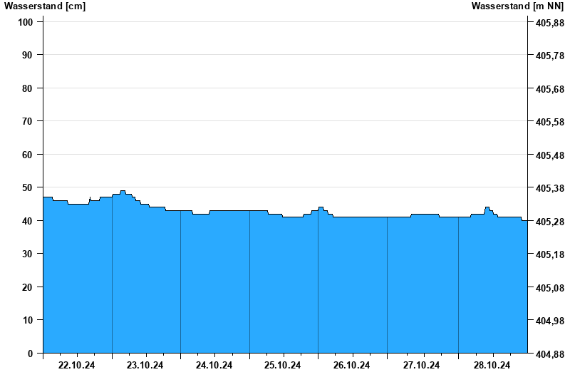This screenshot has width=570, height=392.
Task: Pick the 27.10.24 date label
Action: point(421,366)
